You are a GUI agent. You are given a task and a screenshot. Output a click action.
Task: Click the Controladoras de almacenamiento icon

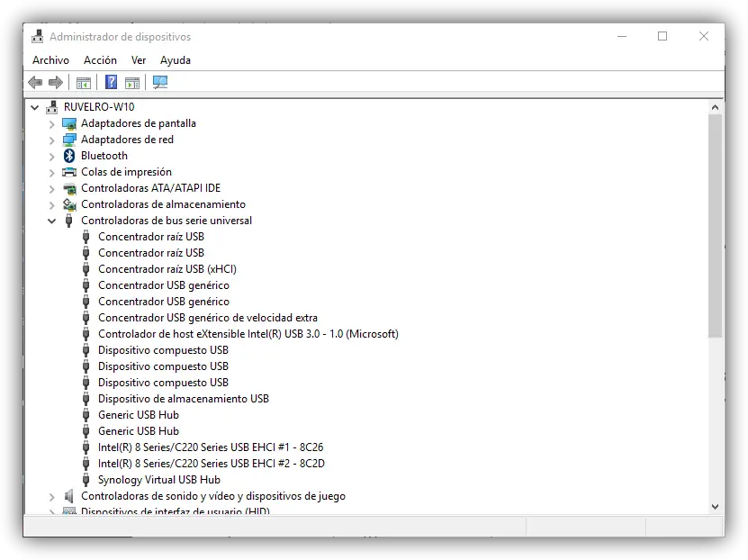tap(69, 204)
